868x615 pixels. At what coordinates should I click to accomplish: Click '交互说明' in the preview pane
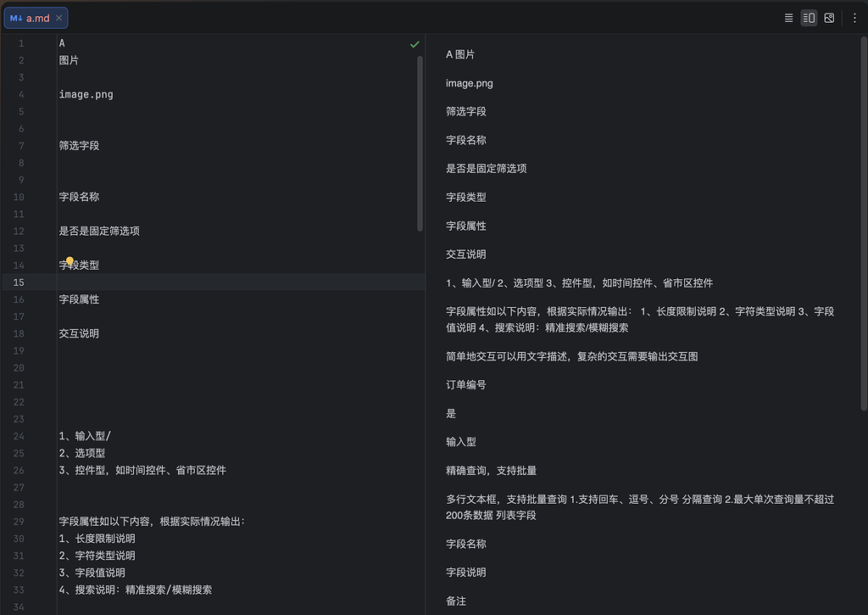(x=466, y=254)
